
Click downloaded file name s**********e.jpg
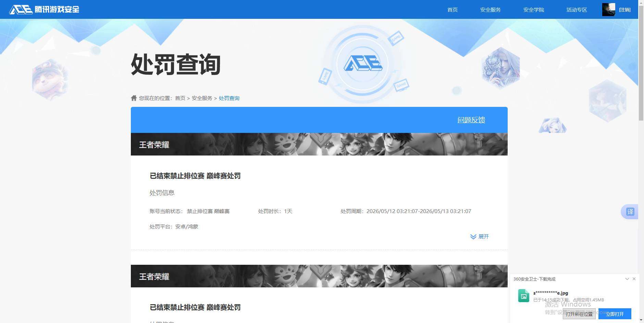[x=550, y=293]
